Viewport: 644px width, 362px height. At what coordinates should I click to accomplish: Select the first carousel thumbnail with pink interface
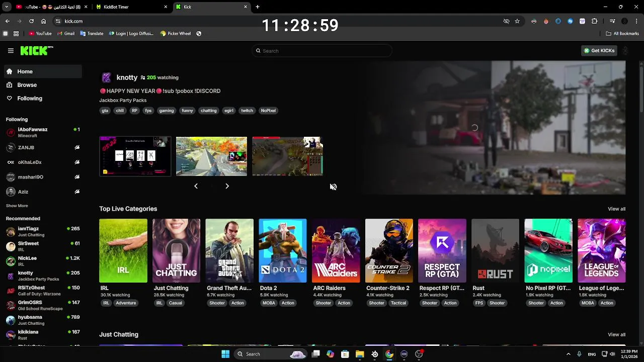click(x=135, y=156)
